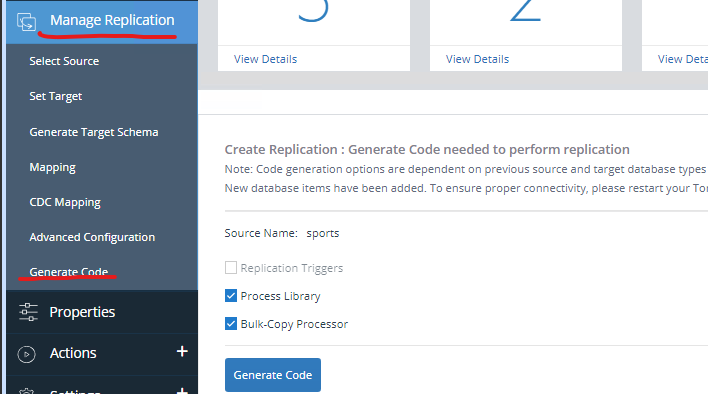Click source name value 'sports'
The image size is (708, 394).
[322, 233]
